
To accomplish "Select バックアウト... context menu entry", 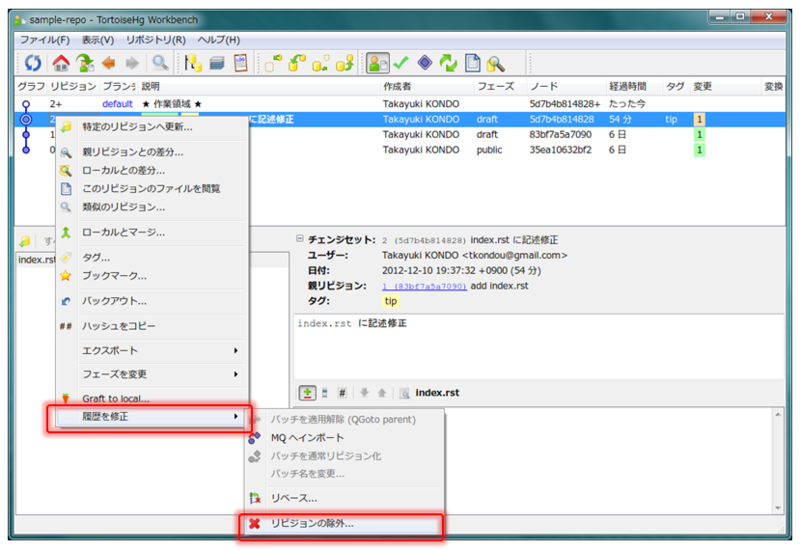I will coord(153,301).
